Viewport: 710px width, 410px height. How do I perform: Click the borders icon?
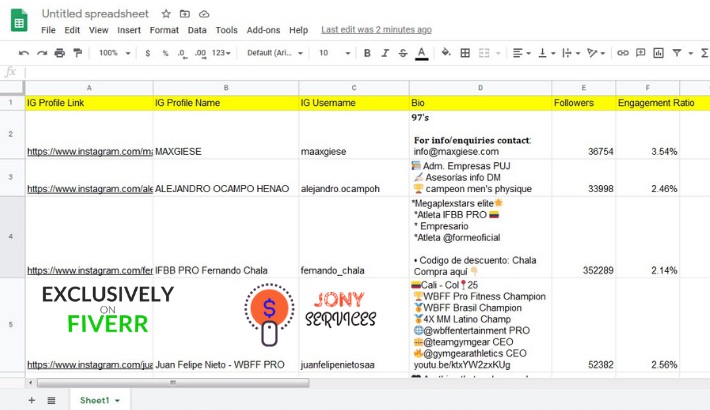coord(465,53)
